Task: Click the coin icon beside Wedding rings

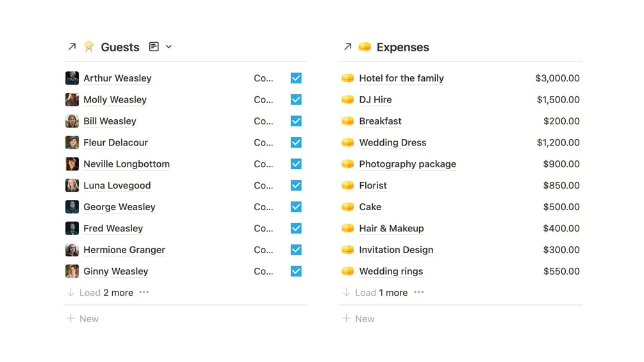Action: [347, 271]
